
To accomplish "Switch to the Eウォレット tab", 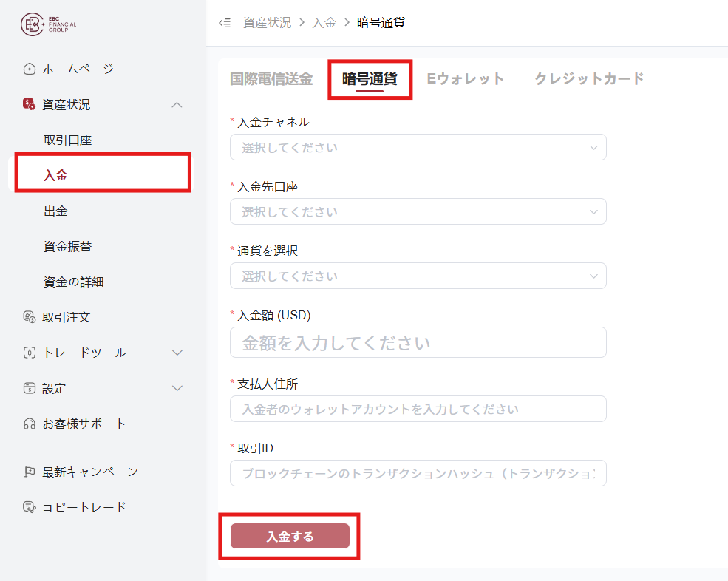I will [x=465, y=78].
